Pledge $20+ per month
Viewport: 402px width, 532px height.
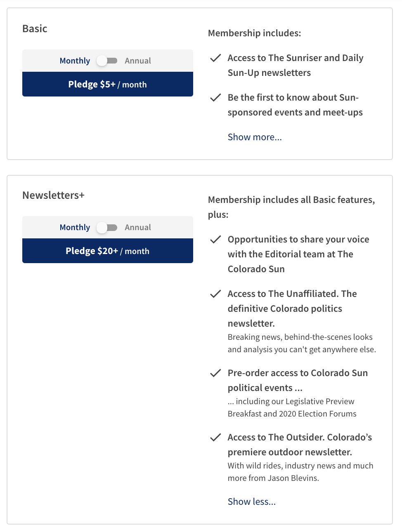[108, 251]
